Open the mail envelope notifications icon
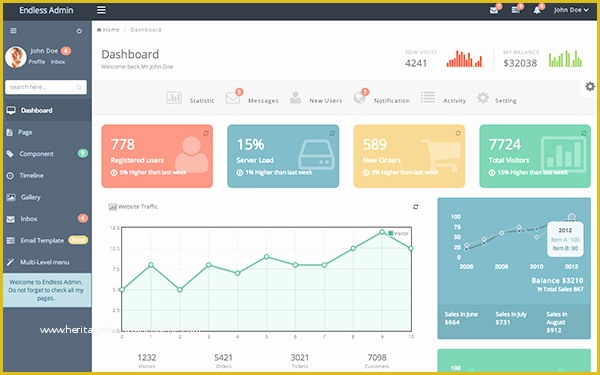The image size is (600, 375). 494,10
